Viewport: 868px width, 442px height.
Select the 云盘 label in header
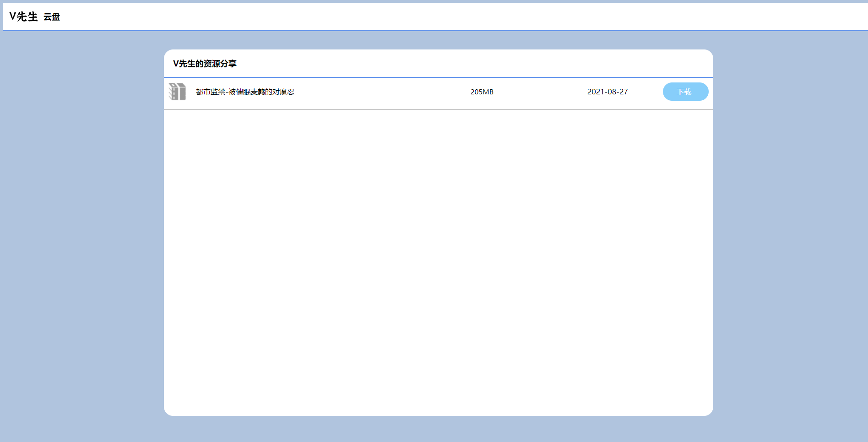coord(52,17)
